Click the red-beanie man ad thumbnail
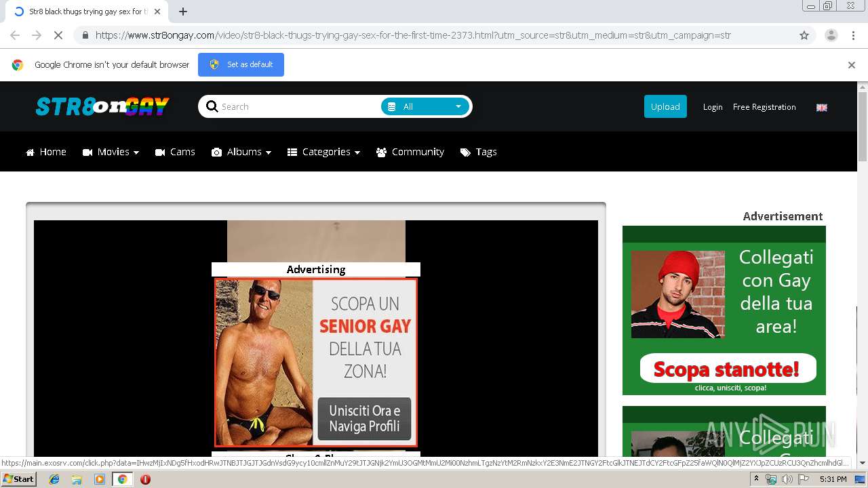This screenshot has width=868, height=488. (677, 294)
